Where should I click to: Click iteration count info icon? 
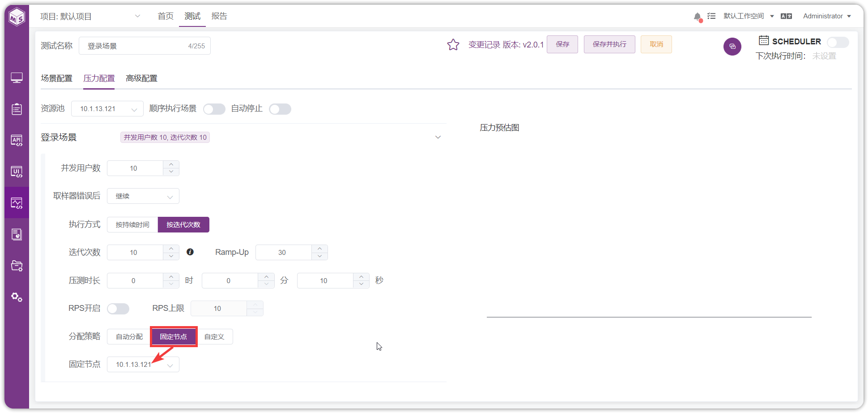coord(190,252)
